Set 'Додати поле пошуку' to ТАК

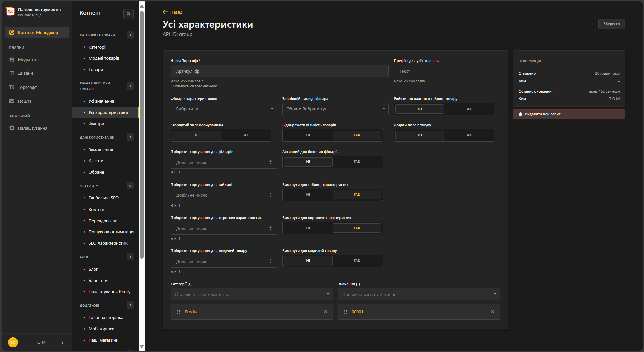[468, 135]
